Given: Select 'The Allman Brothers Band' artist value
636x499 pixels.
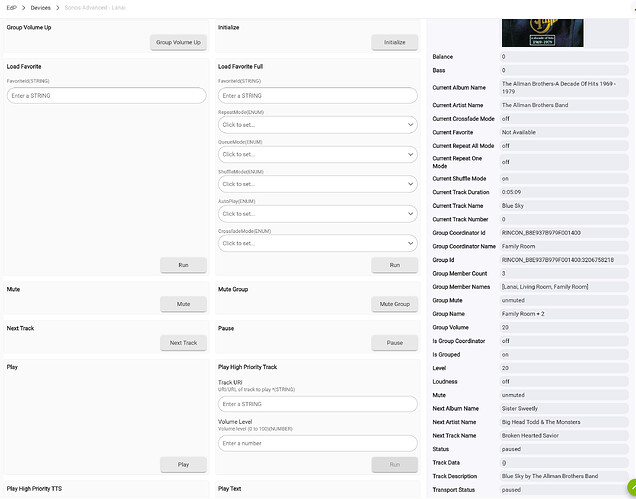Looking at the screenshot, I should pyautogui.click(x=564, y=105).
